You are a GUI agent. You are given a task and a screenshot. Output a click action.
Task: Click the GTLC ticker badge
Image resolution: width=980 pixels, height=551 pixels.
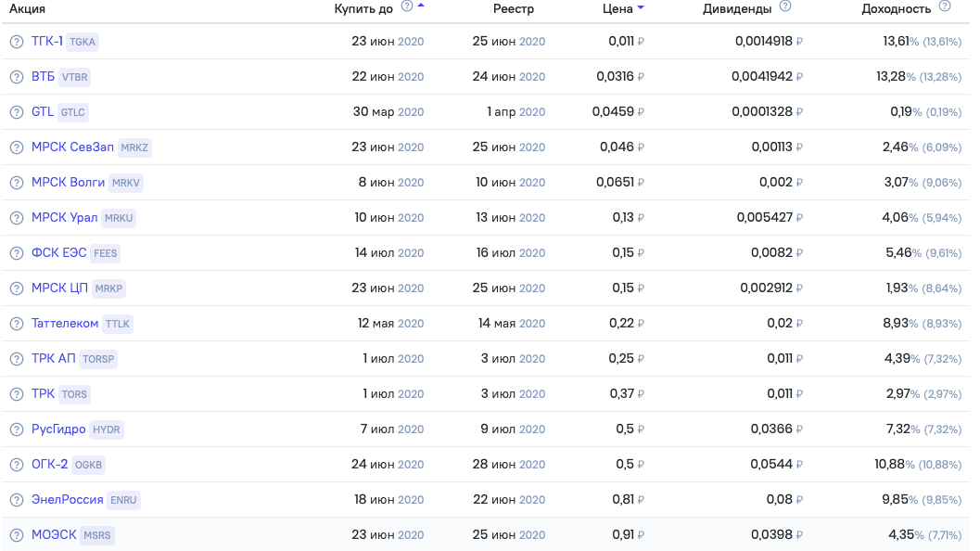click(72, 112)
